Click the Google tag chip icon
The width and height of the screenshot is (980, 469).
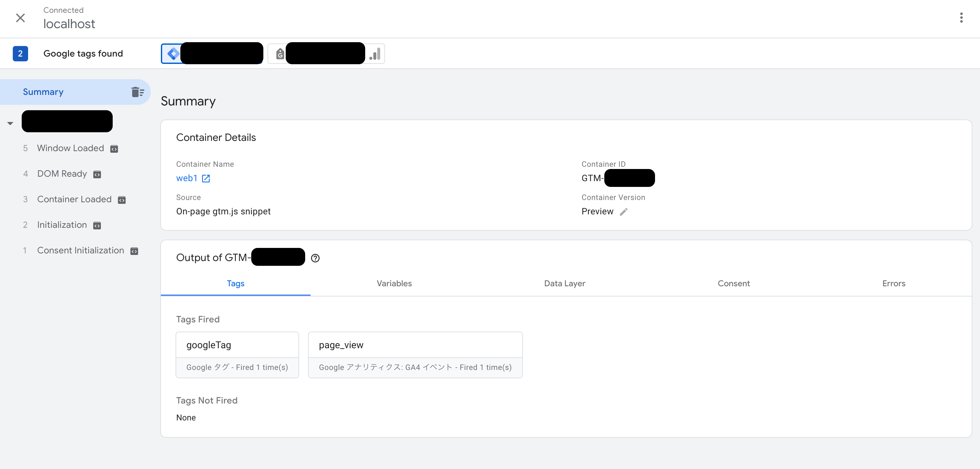coord(280,54)
